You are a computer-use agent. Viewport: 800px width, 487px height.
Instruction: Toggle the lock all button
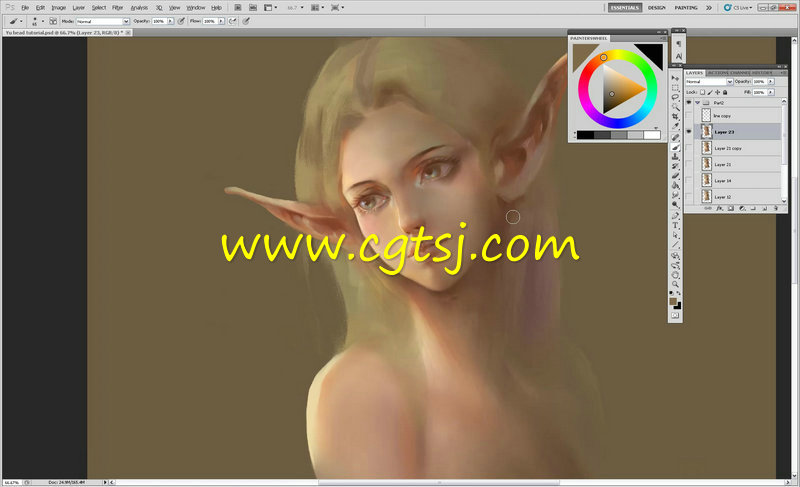point(724,92)
